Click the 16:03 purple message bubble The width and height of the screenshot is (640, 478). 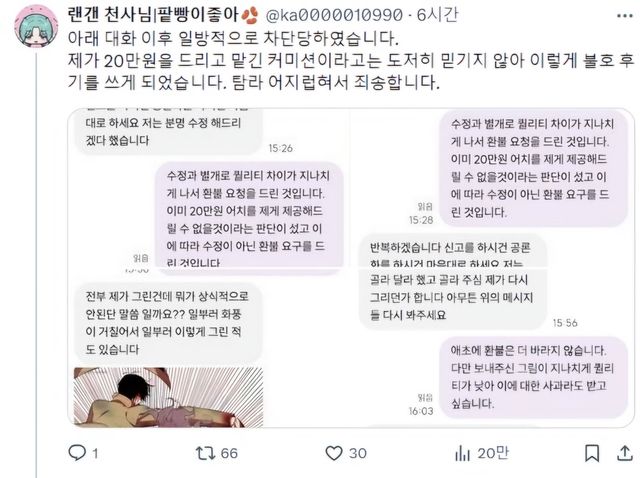point(533,377)
